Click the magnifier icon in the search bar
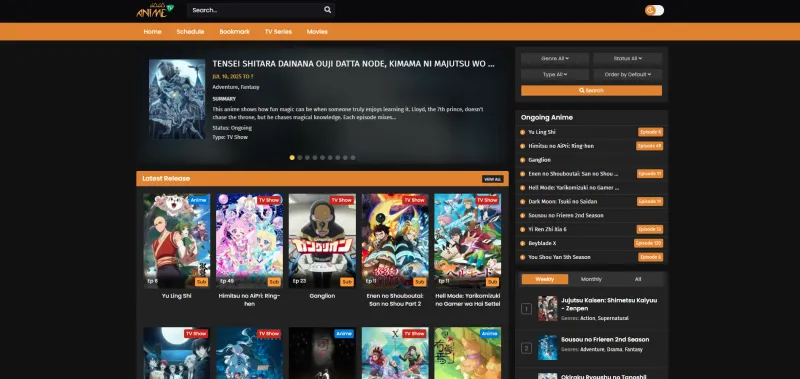The height and width of the screenshot is (379, 800). (x=327, y=10)
